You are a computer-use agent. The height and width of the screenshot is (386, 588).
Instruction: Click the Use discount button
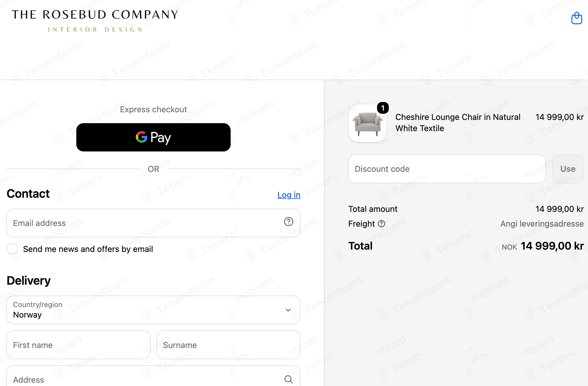point(568,169)
